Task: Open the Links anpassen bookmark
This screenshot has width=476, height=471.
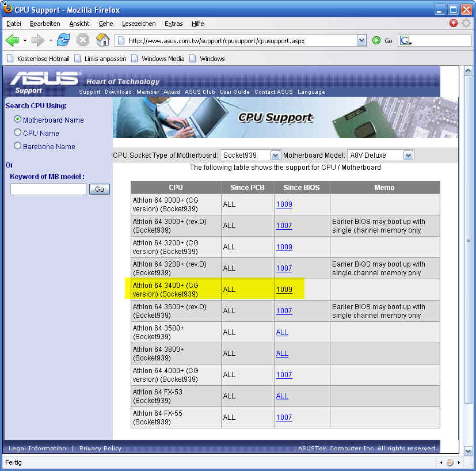Action: coord(101,59)
